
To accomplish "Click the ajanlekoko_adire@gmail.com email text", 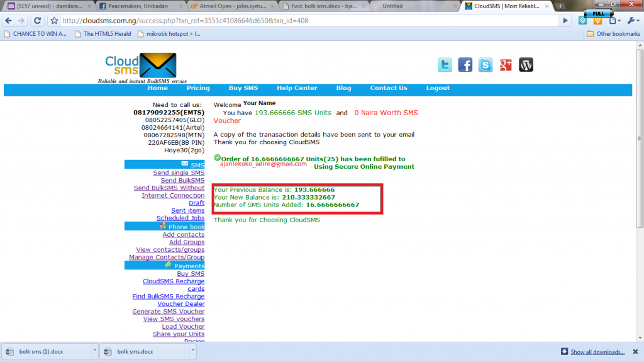I will click(x=264, y=164).
